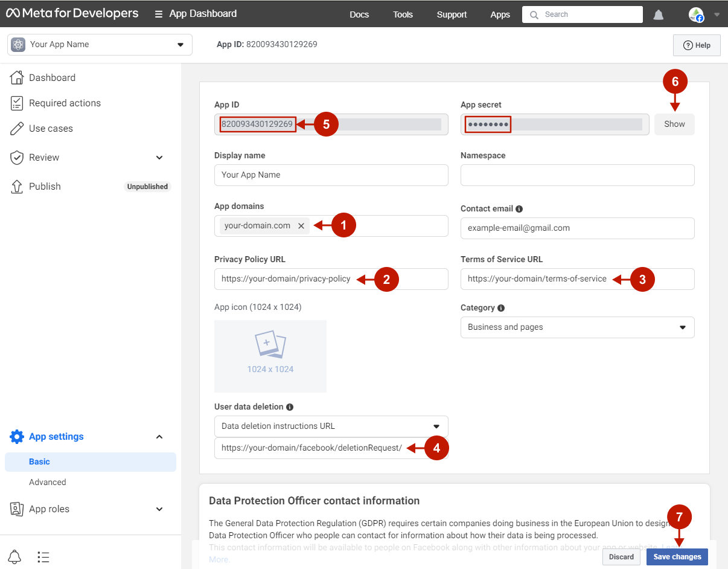Remove your-domain.com from App domains

[301, 226]
